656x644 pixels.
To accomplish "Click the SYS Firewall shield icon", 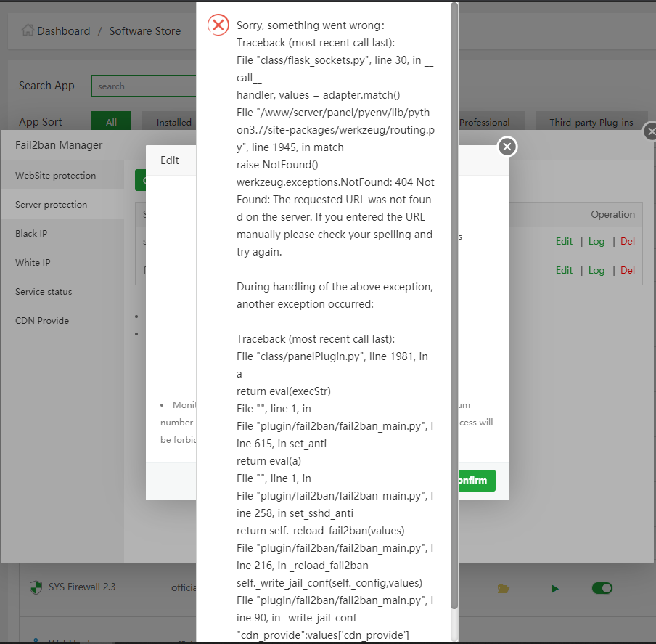I will (36, 587).
